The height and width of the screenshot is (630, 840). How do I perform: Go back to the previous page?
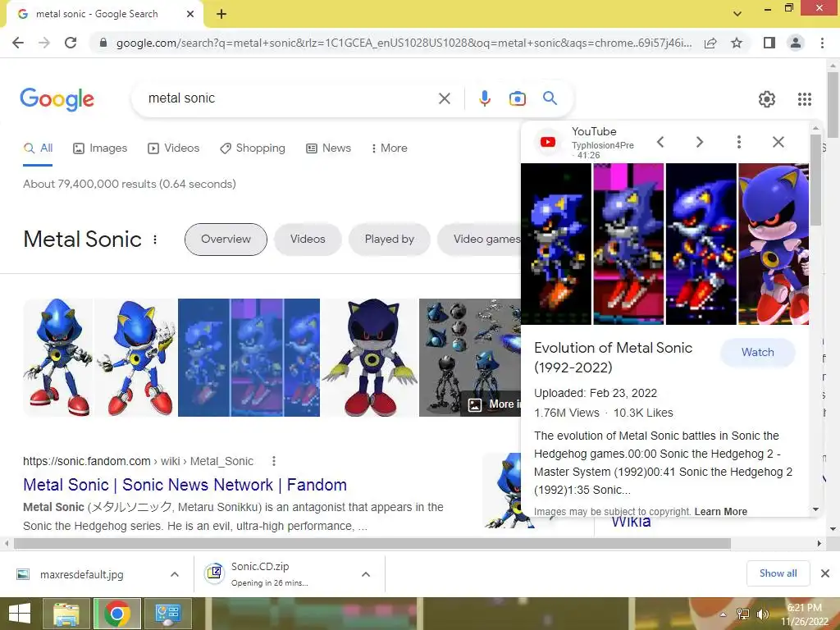click(x=18, y=43)
